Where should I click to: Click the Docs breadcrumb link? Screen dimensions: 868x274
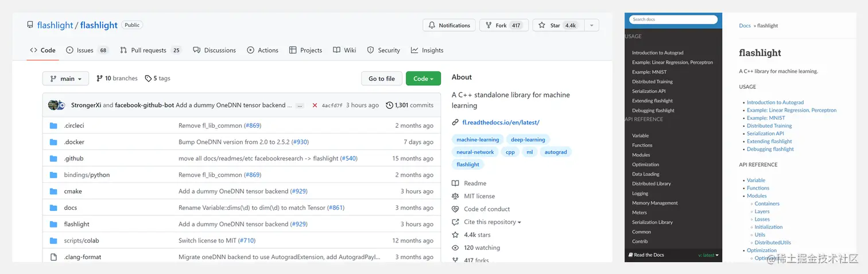(x=745, y=26)
